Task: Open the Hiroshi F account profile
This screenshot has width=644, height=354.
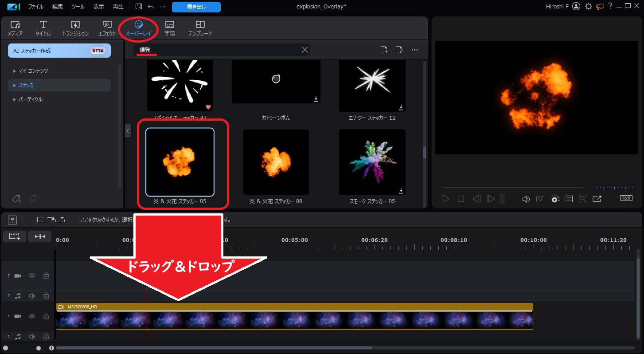Action: (564, 6)
